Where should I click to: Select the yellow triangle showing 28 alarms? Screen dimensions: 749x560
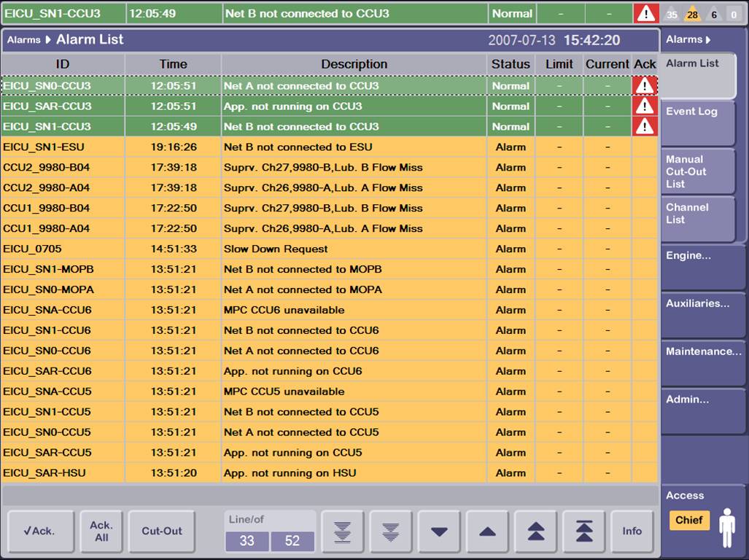(x=692, y=14)
